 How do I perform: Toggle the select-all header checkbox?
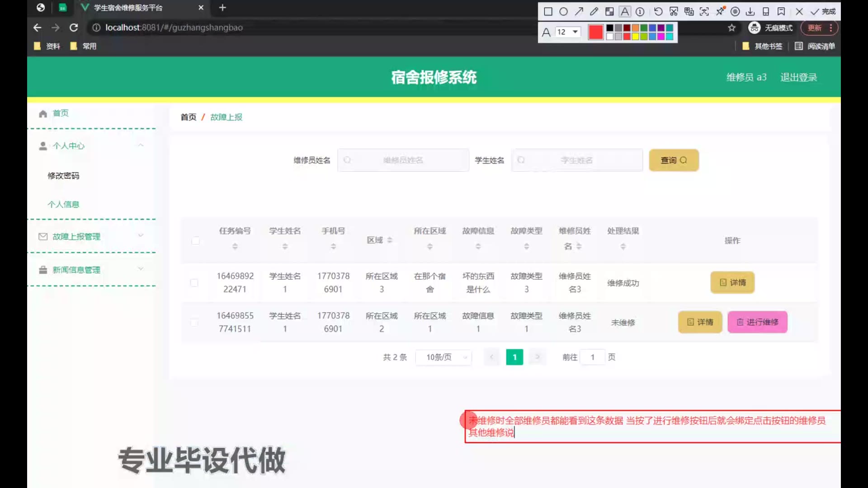pos(195,241)
